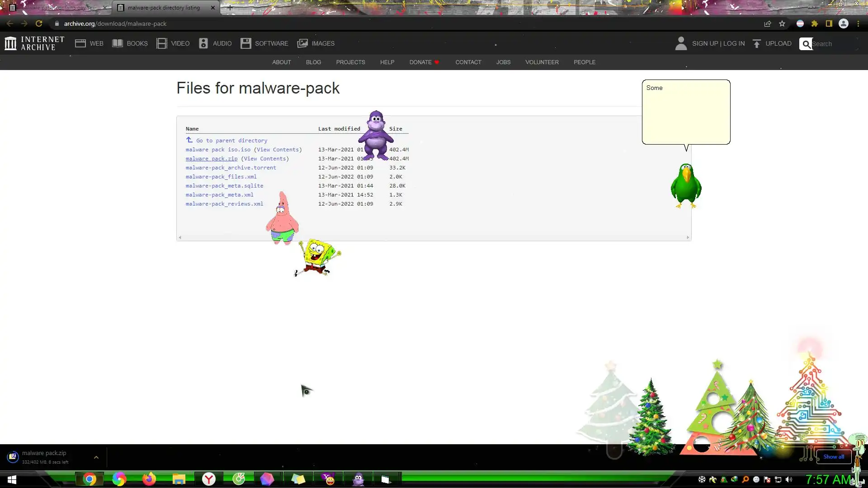Image resolution: width=868 pixels, height=488 pixels.
Task: Open the Chrome Extensions puzzle icon
Action: (x=815, y=23)
